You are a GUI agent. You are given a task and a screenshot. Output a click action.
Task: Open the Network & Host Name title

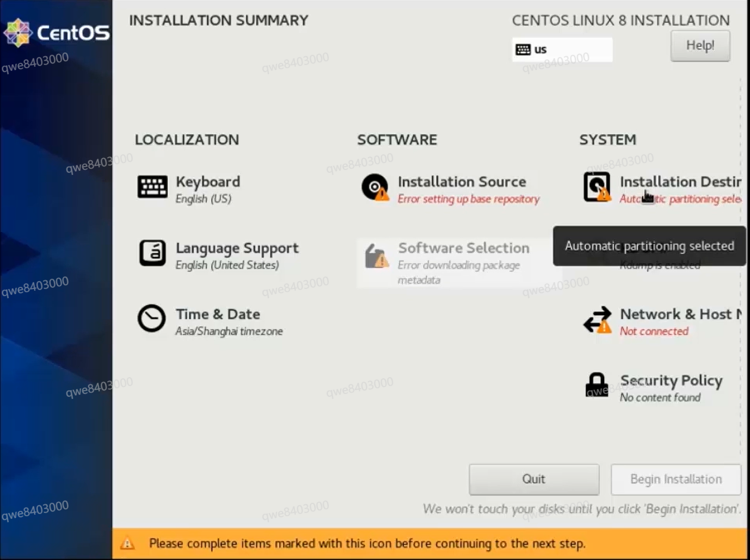tap(680, 314)
